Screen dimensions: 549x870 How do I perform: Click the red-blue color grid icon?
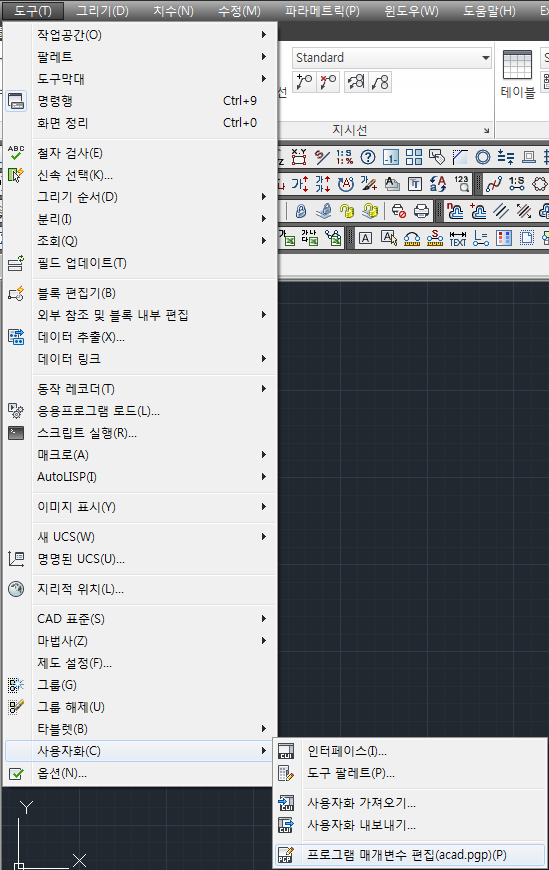coord(503,238)
